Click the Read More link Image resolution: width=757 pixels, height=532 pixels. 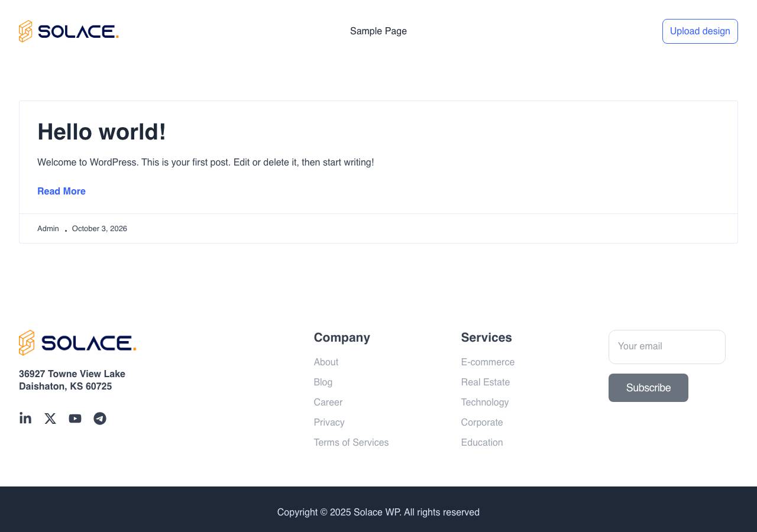tap(62, 192)
